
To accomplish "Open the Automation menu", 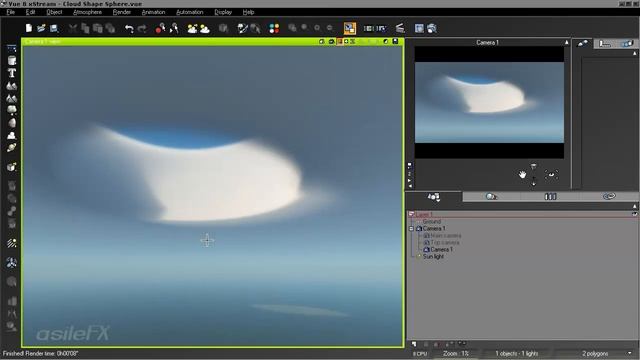I will pyautogui.click(x=190, y=12).
